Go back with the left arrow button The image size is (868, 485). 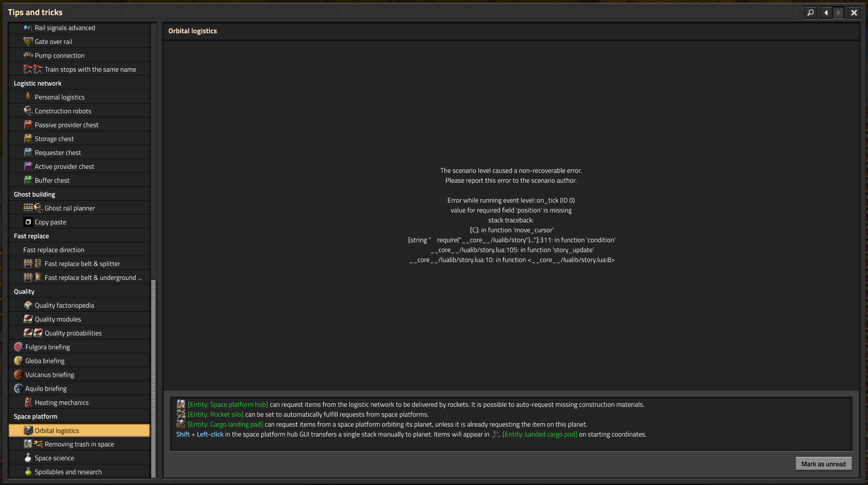click(826, 13)
